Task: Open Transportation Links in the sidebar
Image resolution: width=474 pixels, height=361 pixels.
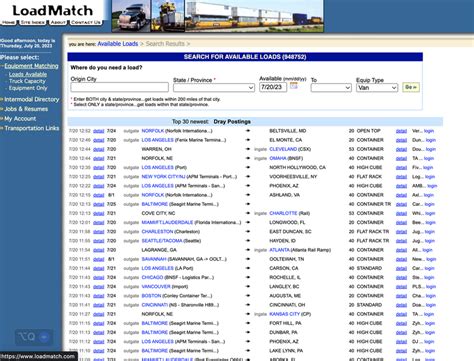Action: (x=32, y=128)
